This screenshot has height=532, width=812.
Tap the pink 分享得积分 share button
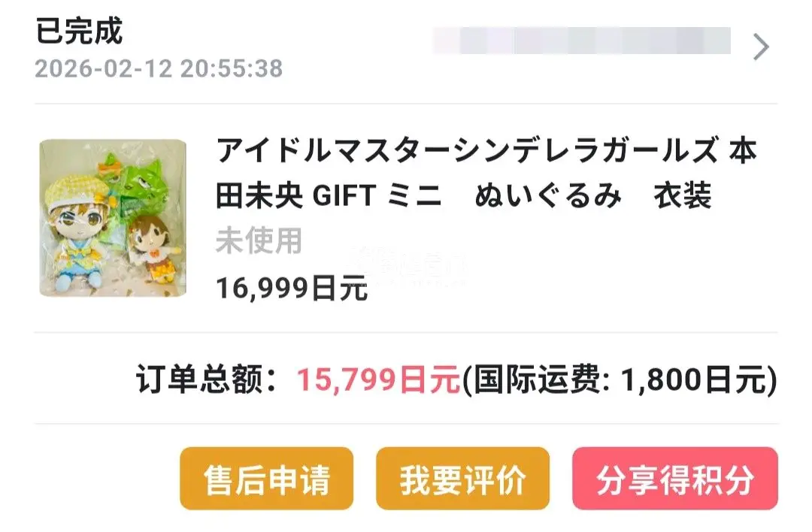click(x=674, y=479)
